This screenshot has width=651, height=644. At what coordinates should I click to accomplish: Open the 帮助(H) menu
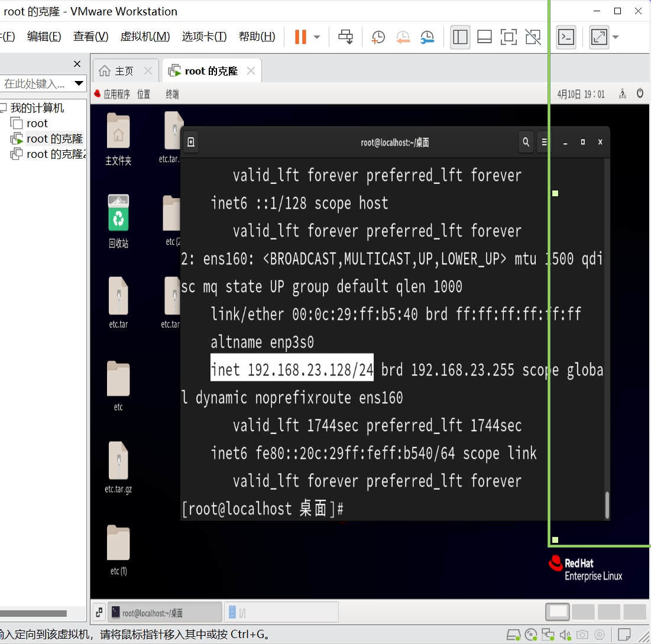coord(257,37)
